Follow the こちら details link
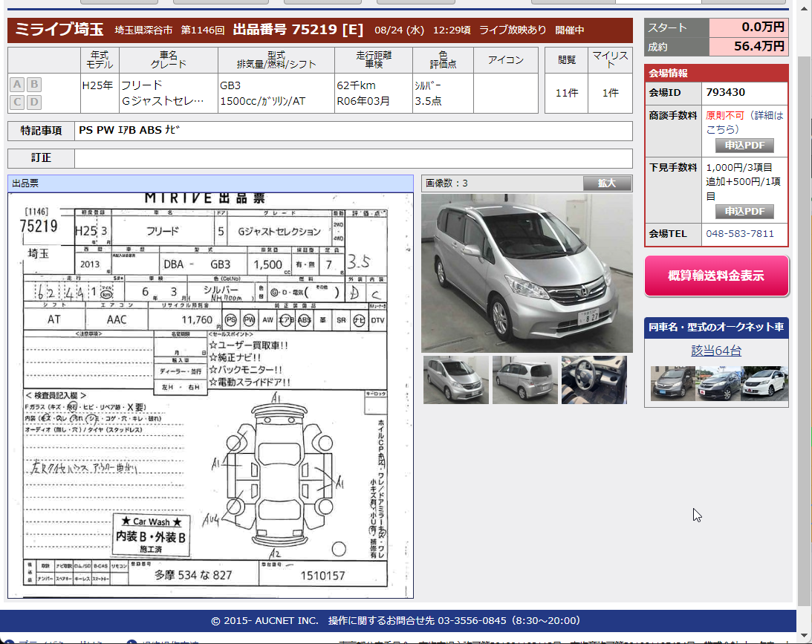The width and height of the screenshot is (812, 644). click(x=721, y=128)
